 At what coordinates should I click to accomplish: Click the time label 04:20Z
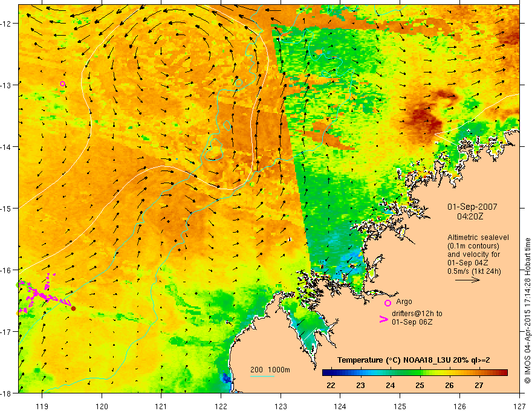point(470,216)
